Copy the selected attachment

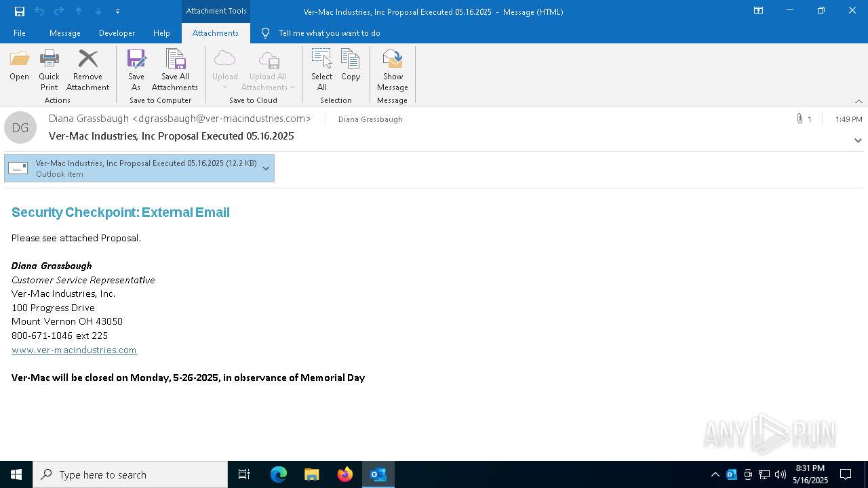[x=351, y=66]
